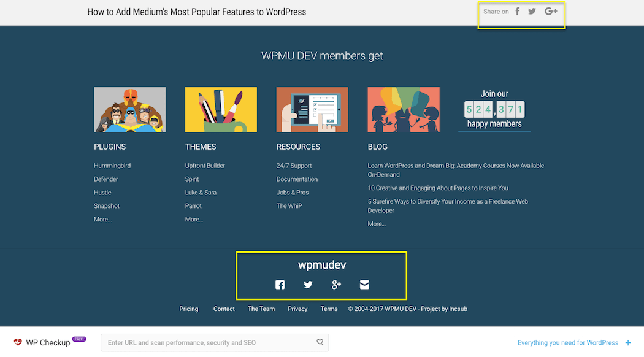The image size is (644, 357).
Task: Expand Everything you need for WordPress plus icon
Action: [x=628, y=343]
